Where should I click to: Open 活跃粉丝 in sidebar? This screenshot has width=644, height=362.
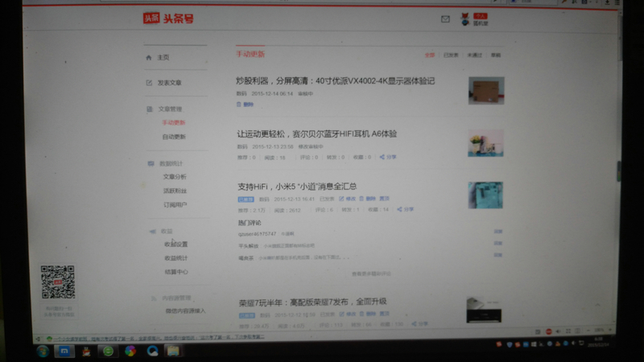tap(175, 191)
